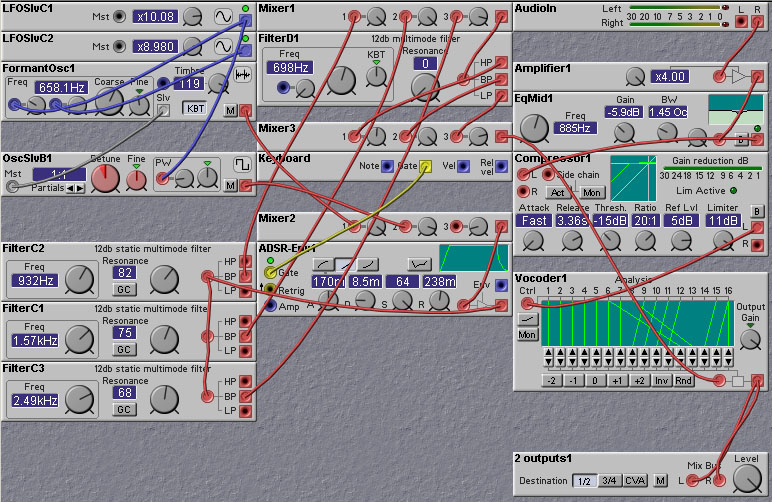Click the OscSlvB1 Partials right arrow
This screenshot has height=502, width=772.
point(79,188)
